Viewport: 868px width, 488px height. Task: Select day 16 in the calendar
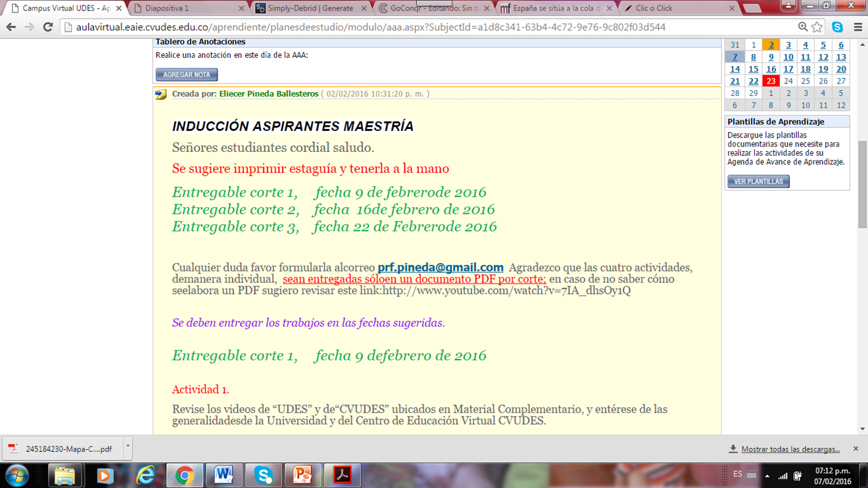pyautogui.click(x=771, y=69)
